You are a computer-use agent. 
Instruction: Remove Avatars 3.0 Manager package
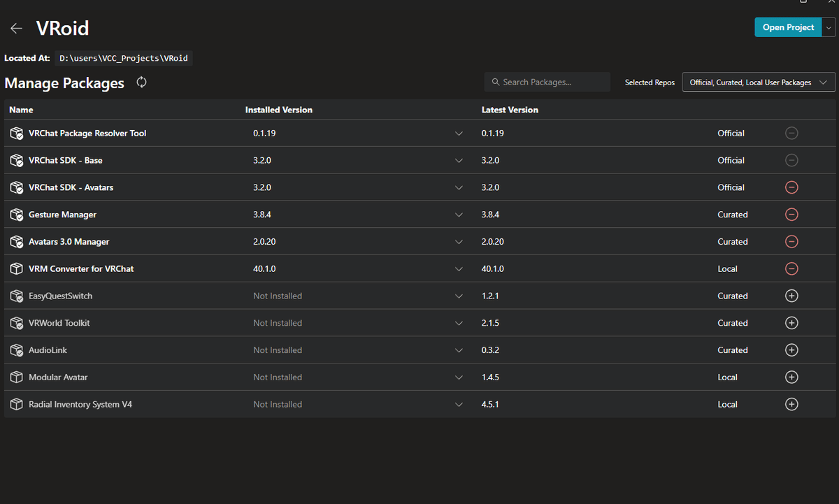coord(791,242)
